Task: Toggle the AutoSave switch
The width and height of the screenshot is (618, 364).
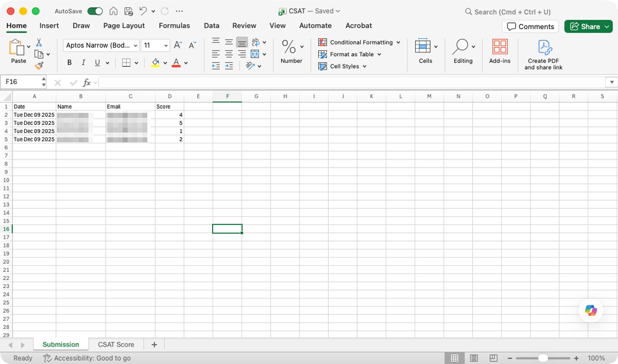Action: click(x=95, y=11)
